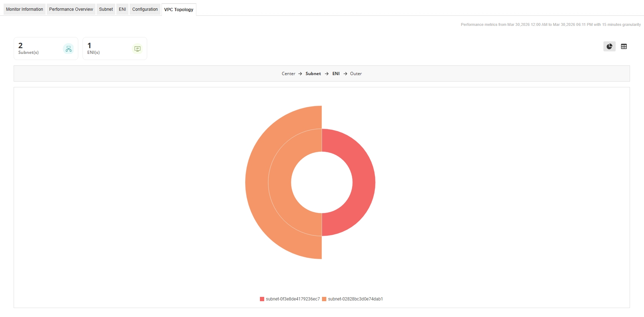This screenshot has width=644, height=317.
Task: Click the 1 ENI(s) summary card
Action: point(115,49)
